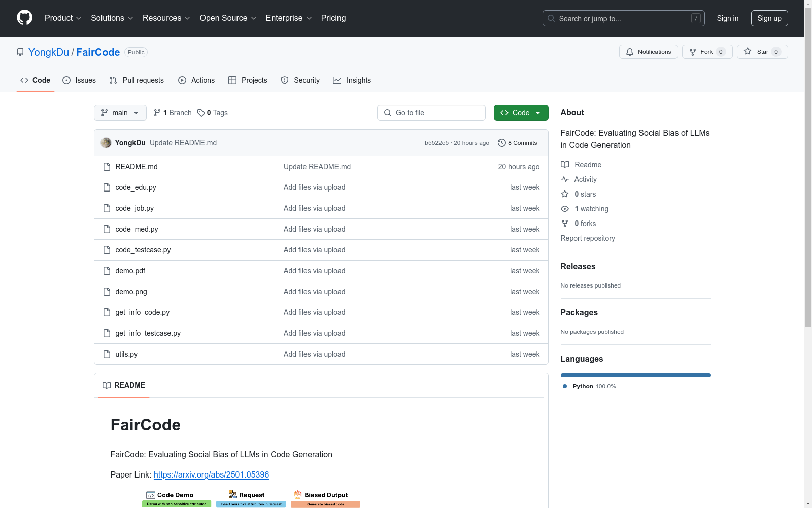Switch to the Actions tab
The height and width of the screenshot is (508, 812).
coord(196,80)
